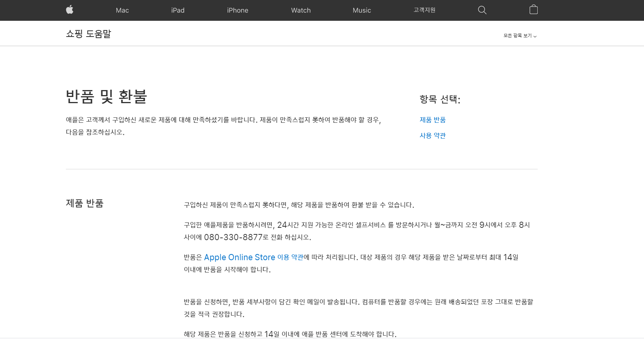Open the search magnifier icon

482,10
